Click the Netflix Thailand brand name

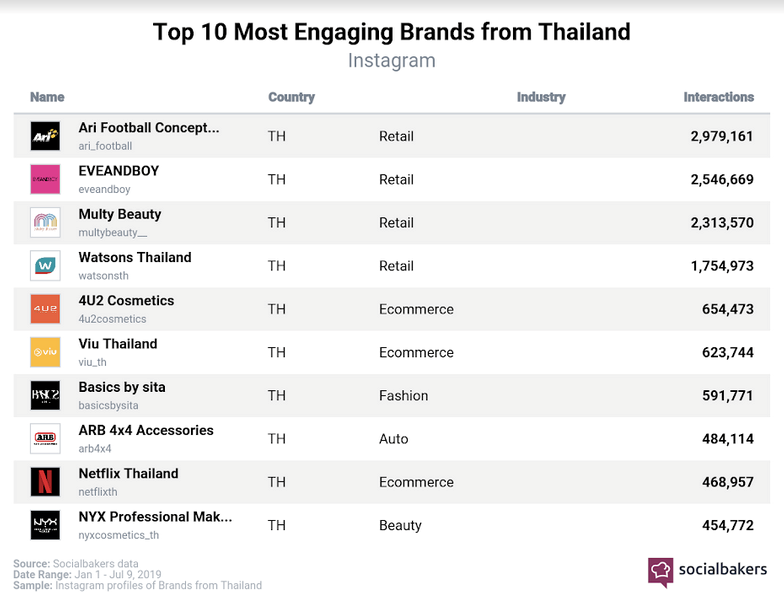pos(128,474)
